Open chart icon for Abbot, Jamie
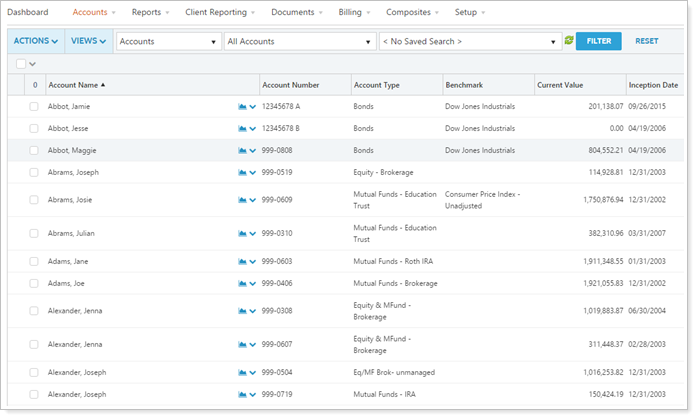 point(242,106)
